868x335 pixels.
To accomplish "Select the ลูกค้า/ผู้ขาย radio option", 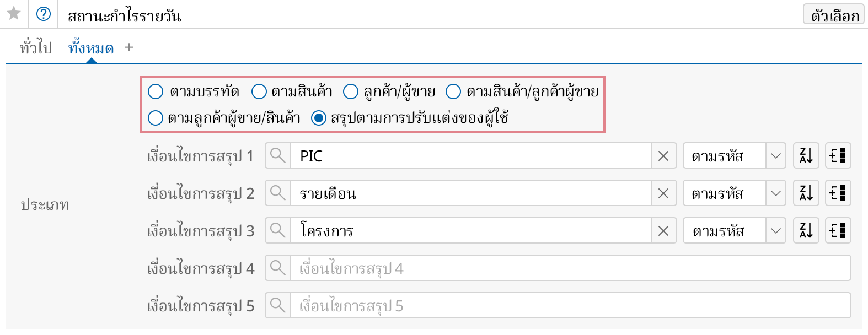I will [351, 91].
